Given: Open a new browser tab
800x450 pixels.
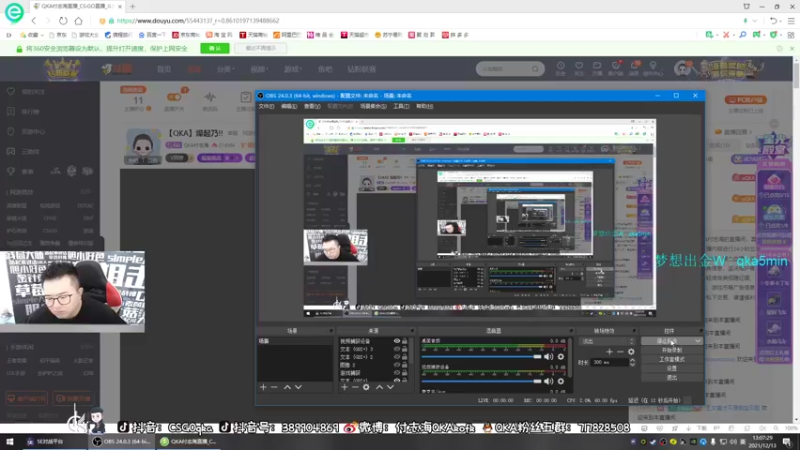Looking at the screenshot, I should 132,6.
